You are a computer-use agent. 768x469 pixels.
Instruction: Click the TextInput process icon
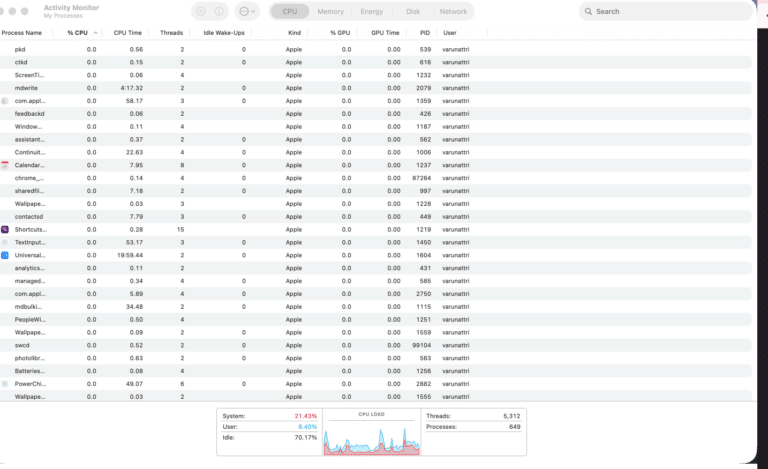click(5, 242)
